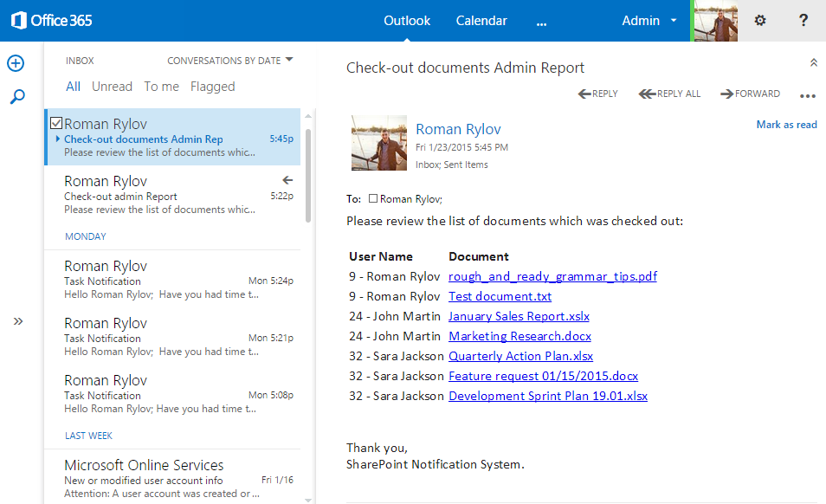Switch to the Calendar app
The image size is (826, 504).
coord(481,20)
